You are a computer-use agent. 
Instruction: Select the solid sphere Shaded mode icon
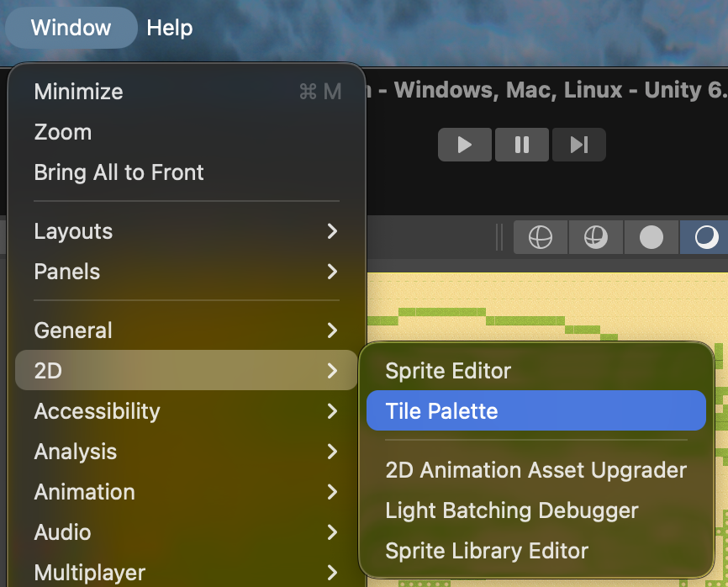point(652,238)
